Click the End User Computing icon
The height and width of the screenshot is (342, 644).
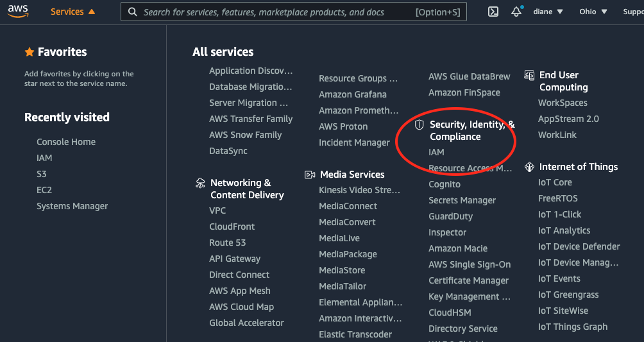click(x=529, y=76)
